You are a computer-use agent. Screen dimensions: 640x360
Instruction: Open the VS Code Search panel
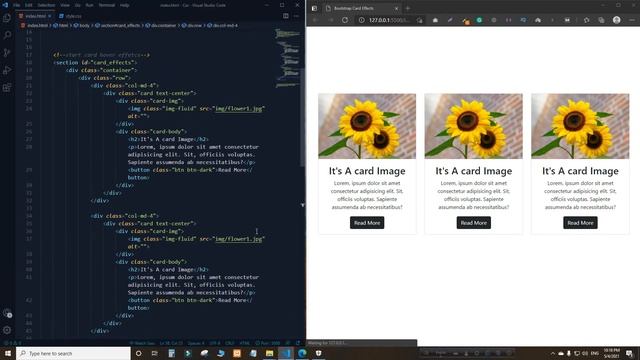coord(7,35)
